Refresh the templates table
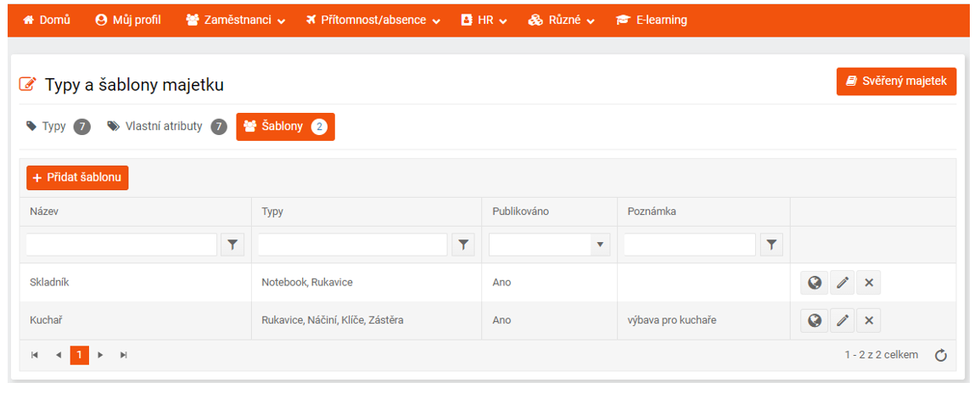 pos(941,356)
